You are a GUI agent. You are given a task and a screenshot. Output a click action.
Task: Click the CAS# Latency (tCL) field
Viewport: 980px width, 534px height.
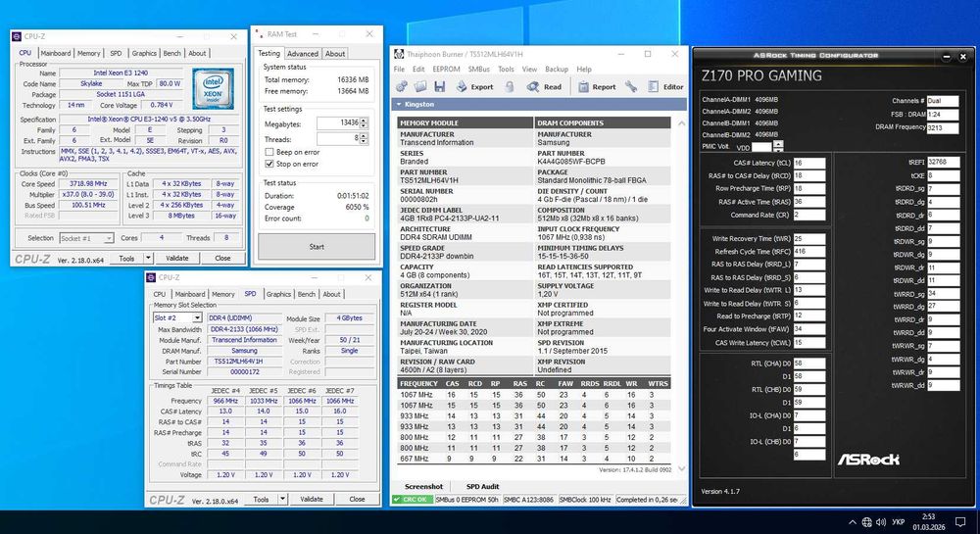(809, 163)
